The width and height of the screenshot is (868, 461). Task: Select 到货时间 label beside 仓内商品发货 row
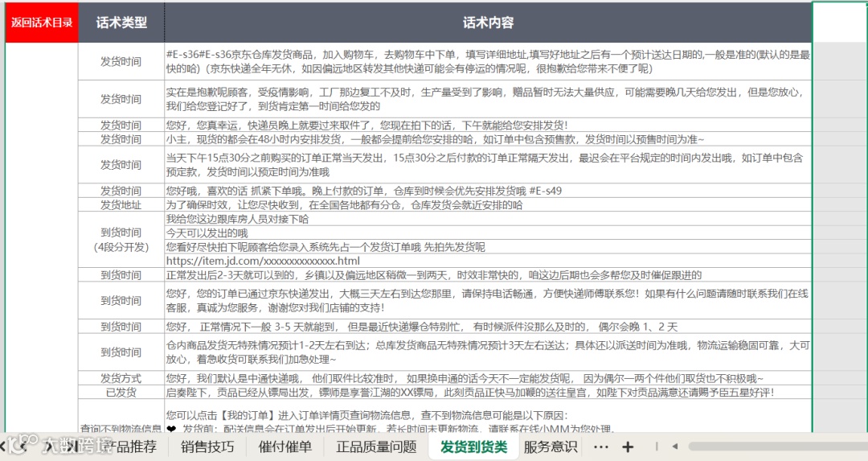(x=121, y=352)
